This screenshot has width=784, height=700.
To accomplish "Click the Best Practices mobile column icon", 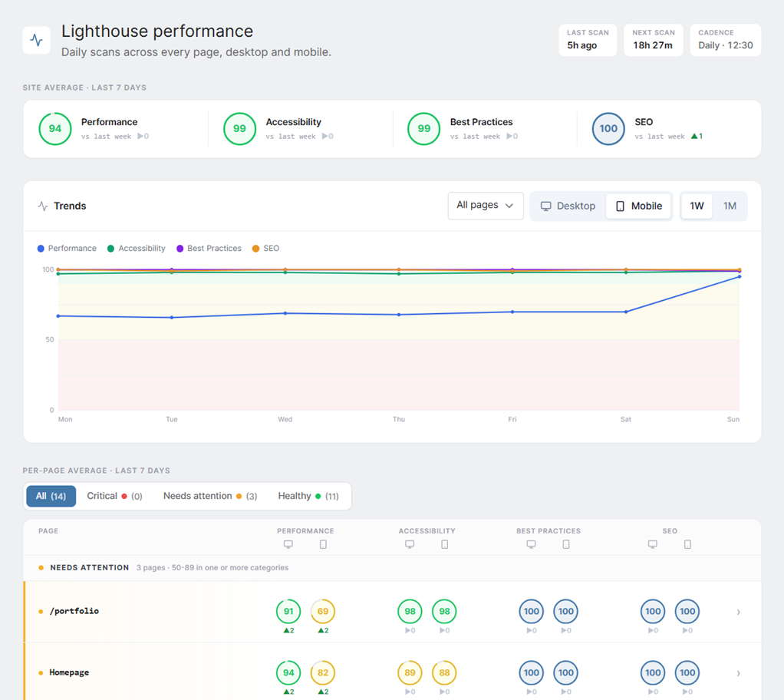I will [x=566, y=544].
